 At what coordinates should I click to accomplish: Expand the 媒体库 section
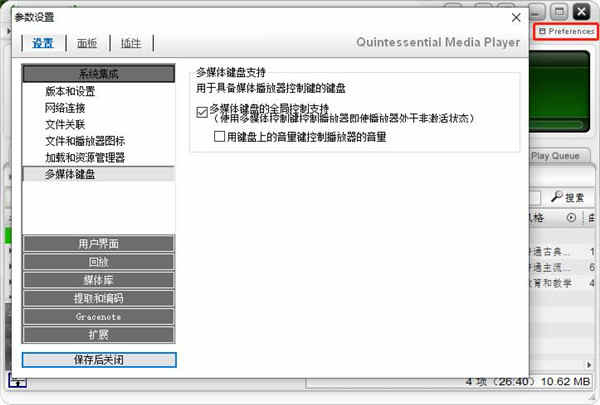pyautogui.click(x=99, y=280)
